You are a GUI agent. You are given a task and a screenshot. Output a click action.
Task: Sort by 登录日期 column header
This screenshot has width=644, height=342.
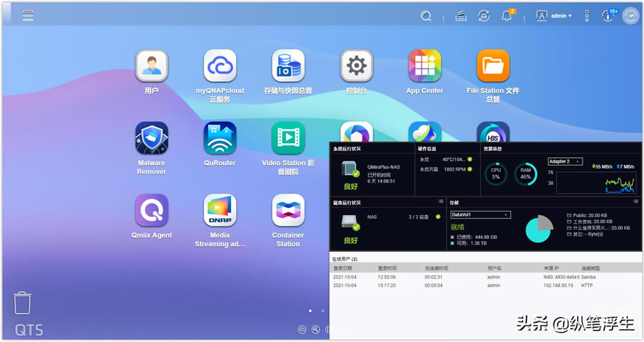(342, 268)
